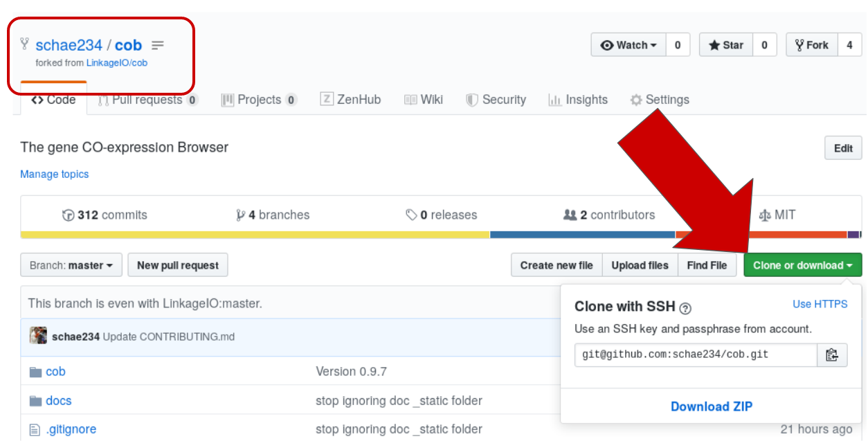The width and height of the screenshot is (868, 448).
Task: Open the Projects tab
Action: [259, 100]
